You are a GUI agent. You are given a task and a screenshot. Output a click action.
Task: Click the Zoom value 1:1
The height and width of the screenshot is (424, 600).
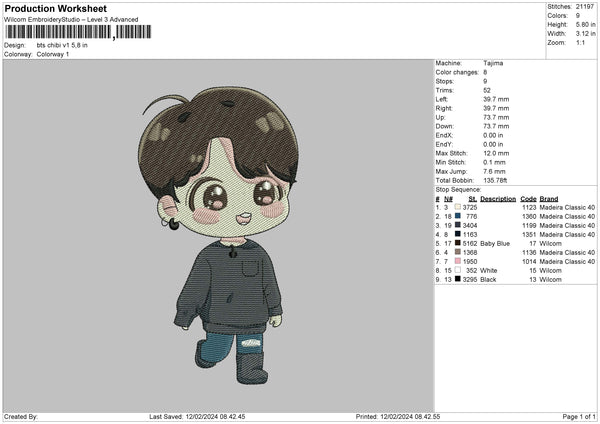(580, 42)
